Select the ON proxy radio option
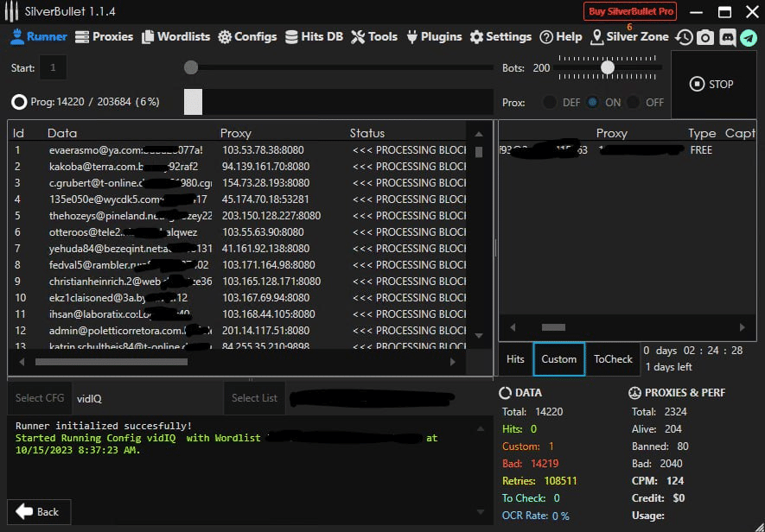Screen dimensions: 765x532 593,103
